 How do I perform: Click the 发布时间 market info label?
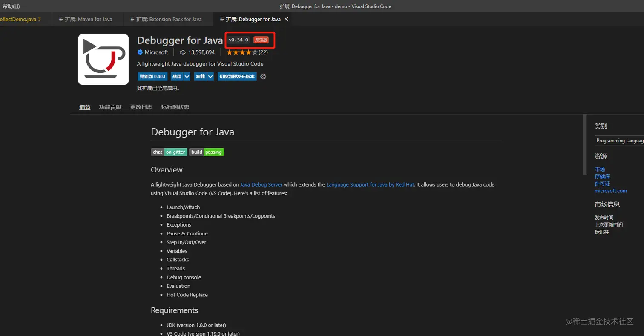tap(604, 218)
